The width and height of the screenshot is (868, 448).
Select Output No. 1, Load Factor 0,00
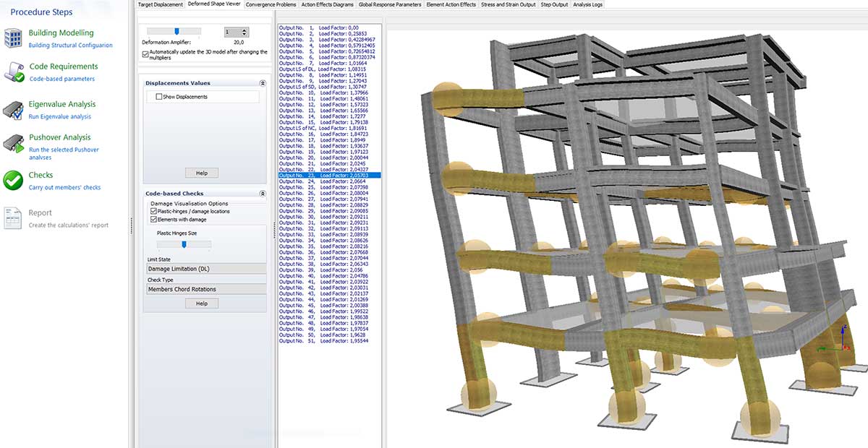point(329,27)
